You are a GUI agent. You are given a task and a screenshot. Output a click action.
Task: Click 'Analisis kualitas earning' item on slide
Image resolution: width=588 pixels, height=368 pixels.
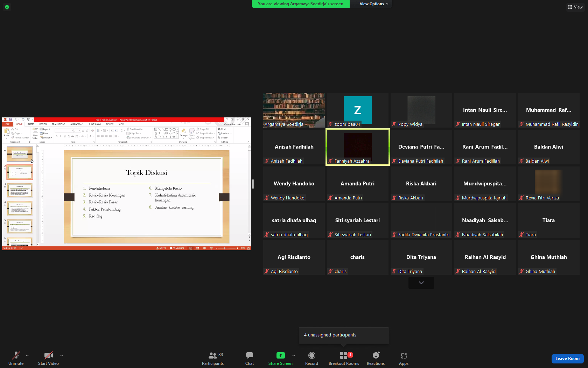pyautogui.click(x=174, y=207)
